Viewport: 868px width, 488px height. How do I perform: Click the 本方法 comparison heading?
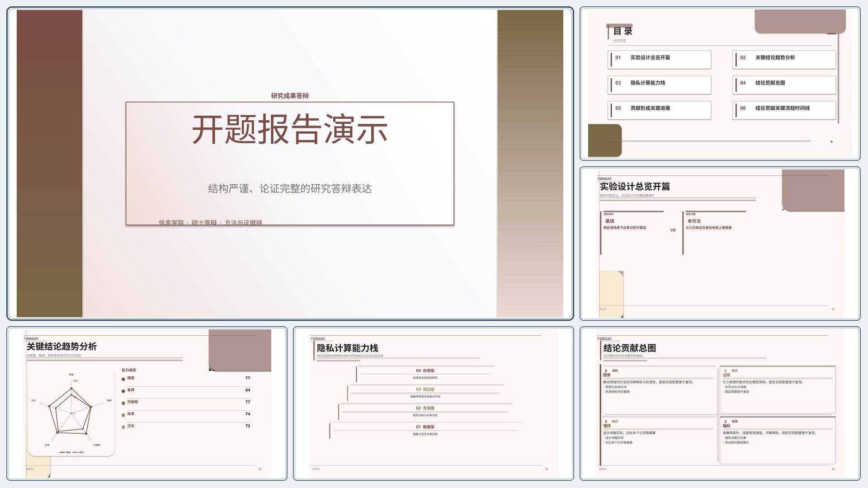[694, 221]
